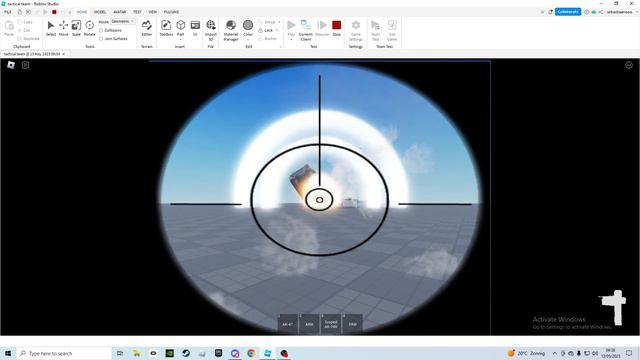Image resolution: width=640 pixels, height=360 pixels.
Task: Toggle Current Client view
Action: click(x=306, y=30)
